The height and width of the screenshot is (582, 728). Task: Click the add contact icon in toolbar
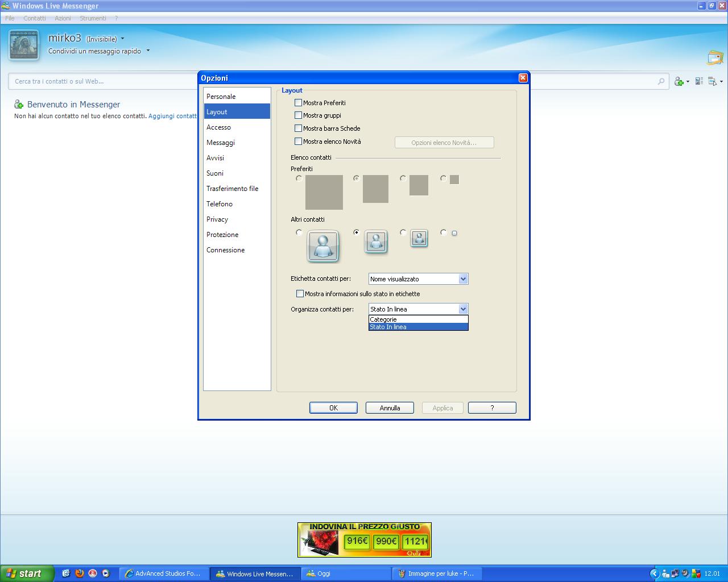[x=679, y=82]
